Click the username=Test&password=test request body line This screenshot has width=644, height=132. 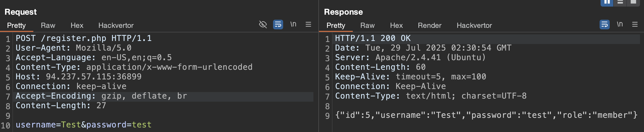(84, 125)
